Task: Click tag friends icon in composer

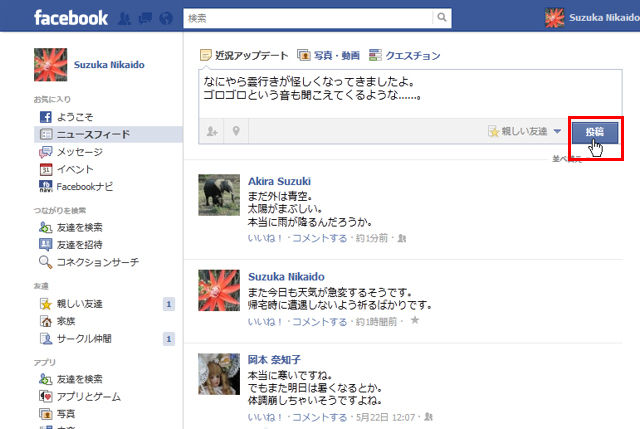Action: (211, 131)
